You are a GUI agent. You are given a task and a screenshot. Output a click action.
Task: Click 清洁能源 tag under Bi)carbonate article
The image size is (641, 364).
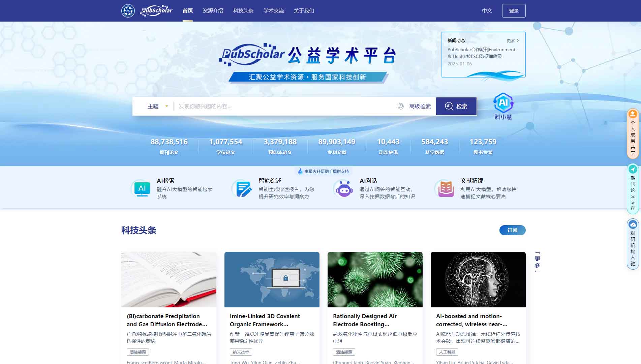click(x=138, y=352)
